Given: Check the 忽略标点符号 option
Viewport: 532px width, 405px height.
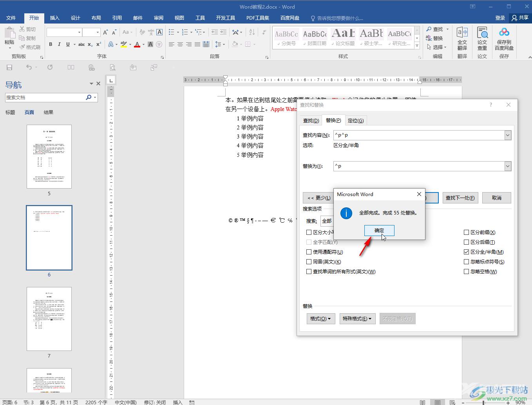Looking at the screenshot, I should 466,262.
